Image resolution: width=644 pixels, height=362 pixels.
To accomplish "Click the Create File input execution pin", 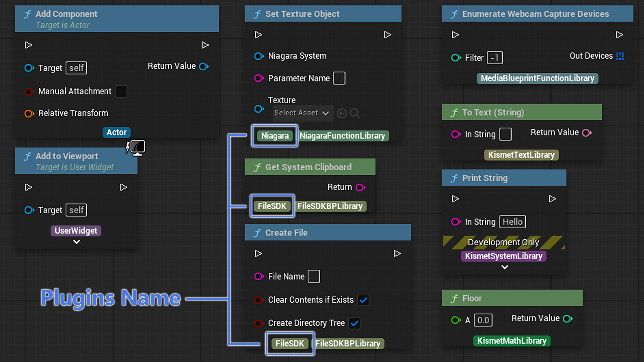I will (258, 253).
